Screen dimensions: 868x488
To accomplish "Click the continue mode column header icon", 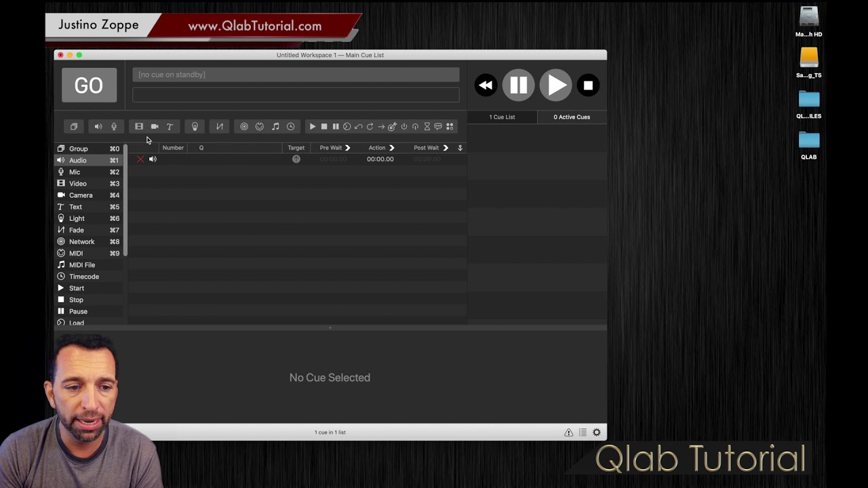I will pyautogui.click(x=460, y=148).
